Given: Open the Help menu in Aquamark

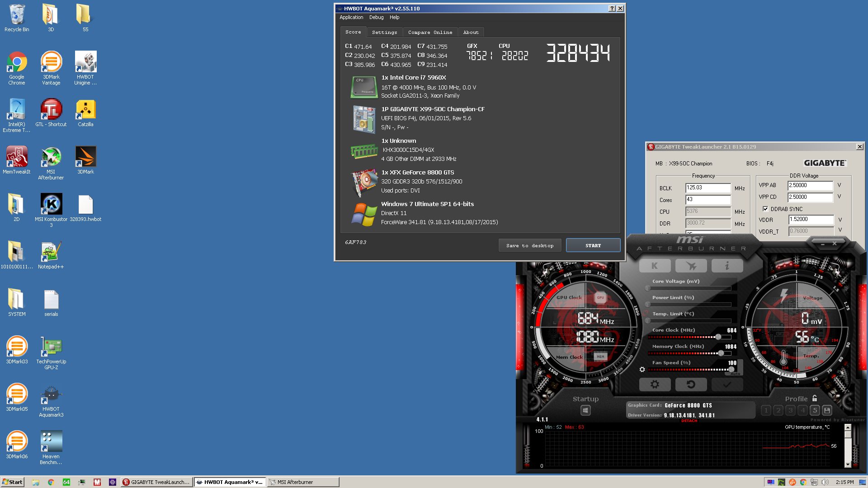Looking at the screenshot, I should (x=394, y=17).
